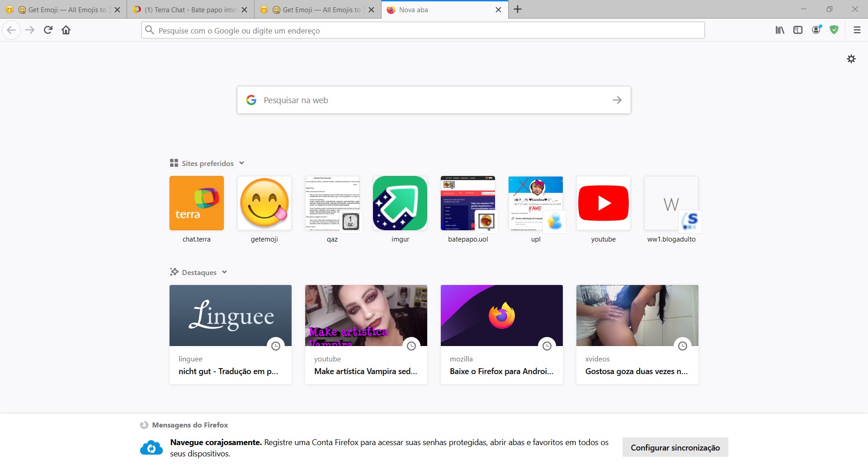Select the Nova aba tab
The height and width of the screenshot is (465, 868).
[x=445, y=9]
